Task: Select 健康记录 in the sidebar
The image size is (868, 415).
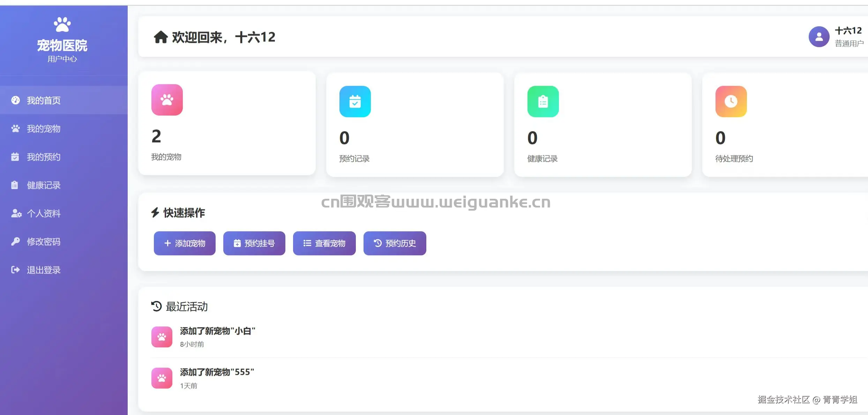Action: pyautogui.click(x=64, y=185)
